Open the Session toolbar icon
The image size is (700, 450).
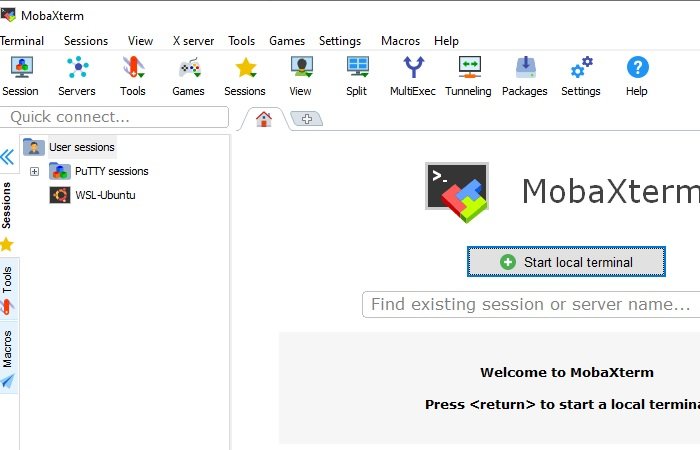click(x=21, y=76)
